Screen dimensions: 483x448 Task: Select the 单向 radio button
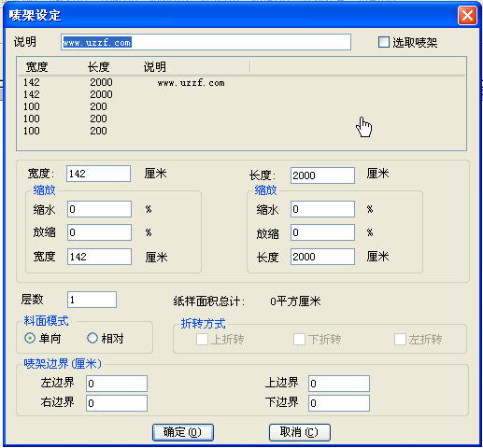[30, 338]
